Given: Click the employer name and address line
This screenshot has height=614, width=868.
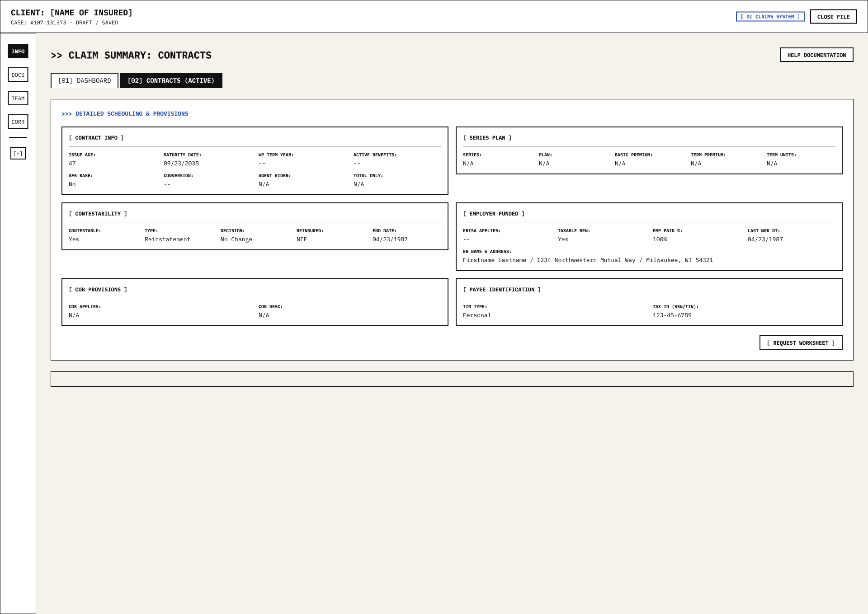Looking at the screenshot, I should click(x=588, y=260).
